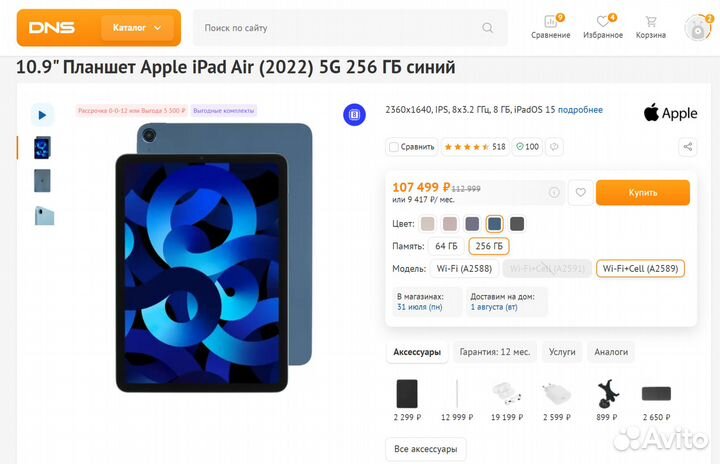720x464 pixels.
Task: Click the search magnifier icon
Action: 488,28
